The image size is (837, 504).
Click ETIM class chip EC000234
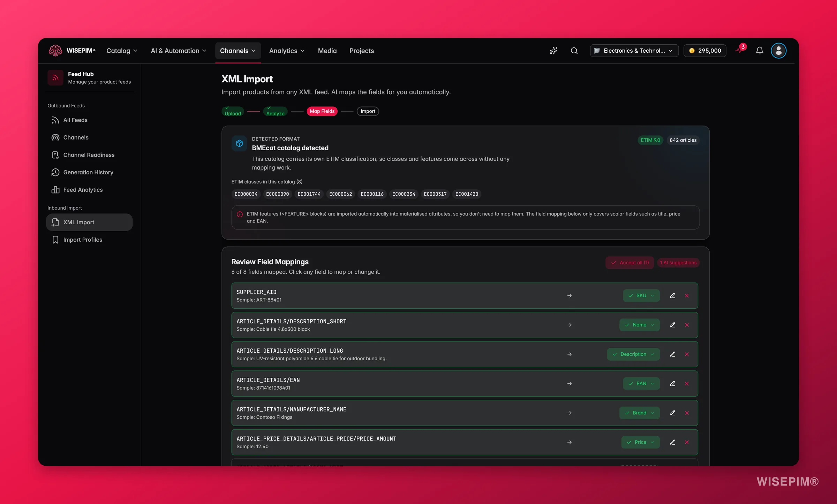click(x=404, y=194)
